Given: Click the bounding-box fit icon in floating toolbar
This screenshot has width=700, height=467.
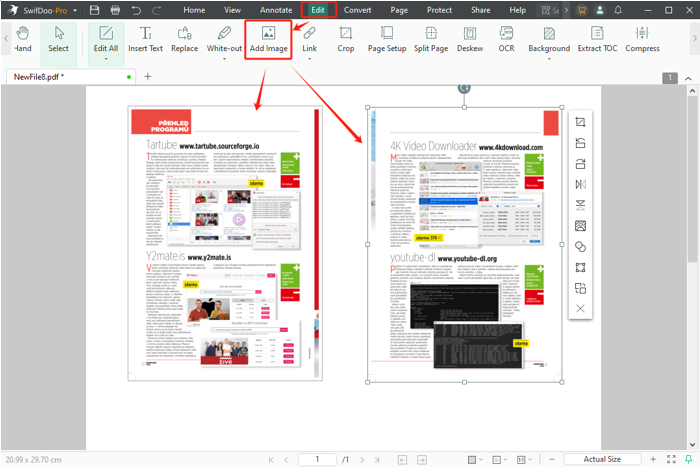Looking at the screenshot, I should (x=580, y=267).
